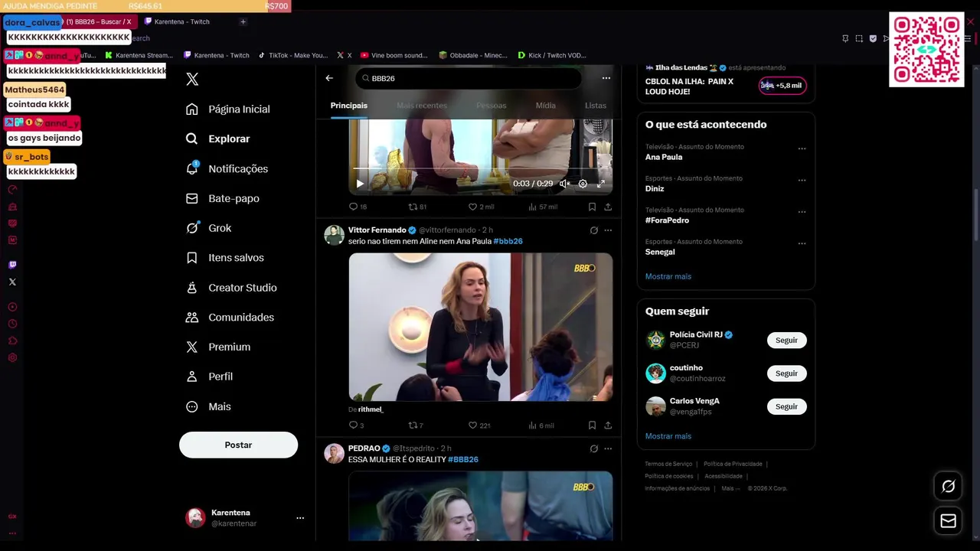
Task: Open the #BBB26 hashtag in PEDRAO's post
Action: coord(463,459)
